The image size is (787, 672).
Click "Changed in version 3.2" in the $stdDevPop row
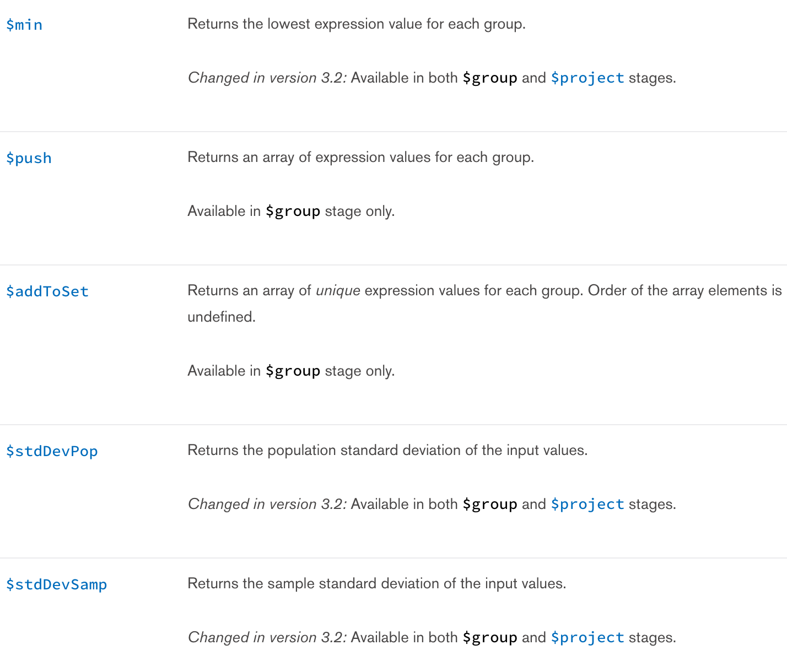click(267, 505)
